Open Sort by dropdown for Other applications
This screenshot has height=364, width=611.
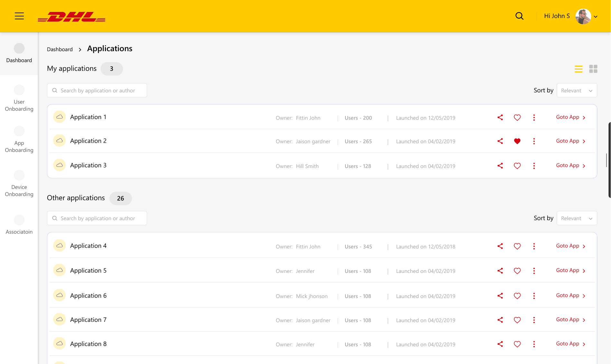click(x=577, y=218)
